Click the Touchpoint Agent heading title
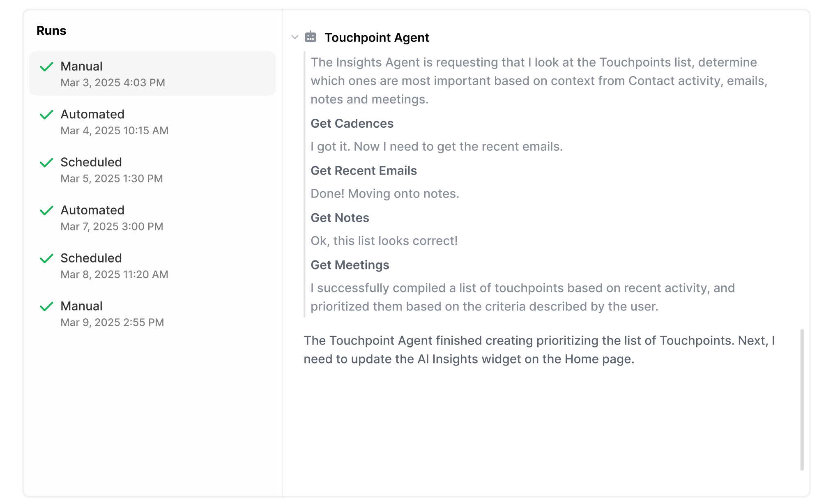 point(377,37)
